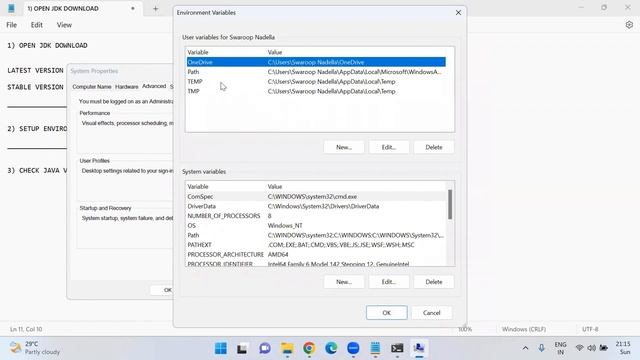Viewport: 640px width, 360px height.
Task: Open the volume tray icon
Action: (x=591, y=348)
